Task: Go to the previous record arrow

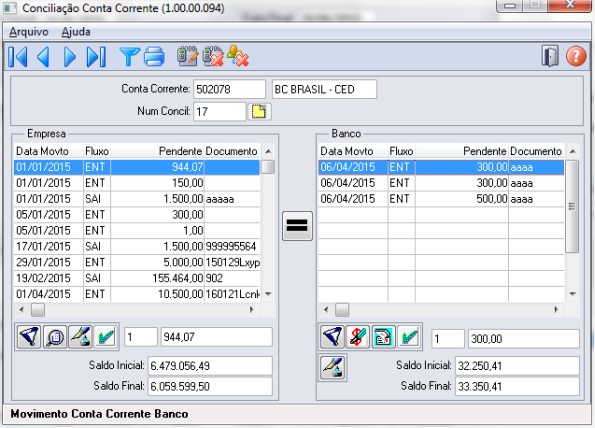Action: (x=43, y=57)
